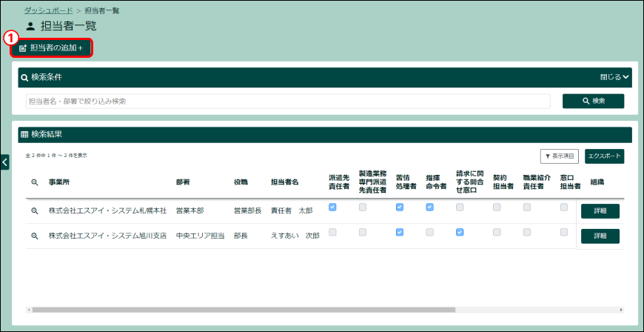Select cell 株式会社エスアイ・システム旭川支店
This screenshot has width=644, height=332.
[x=107, y=236]
